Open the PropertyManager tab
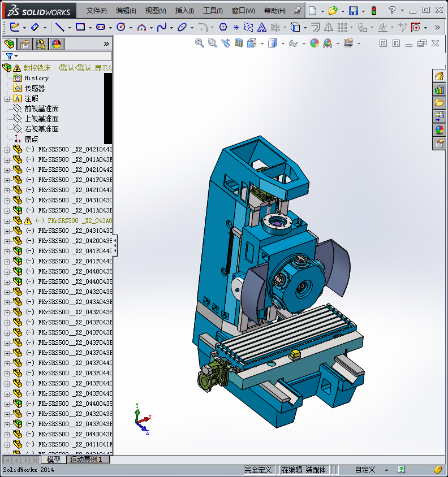The height and width of the screenshot is (477, 448). 25,44
